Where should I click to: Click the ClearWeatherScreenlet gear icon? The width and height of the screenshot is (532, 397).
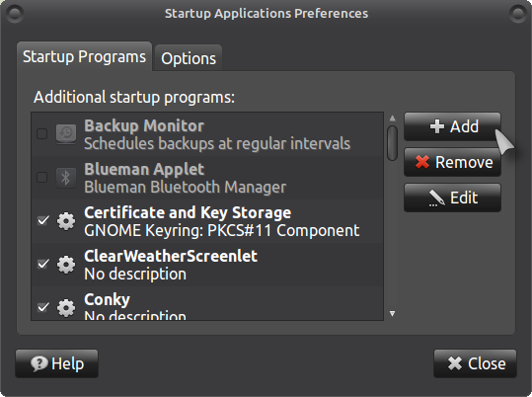66,265
